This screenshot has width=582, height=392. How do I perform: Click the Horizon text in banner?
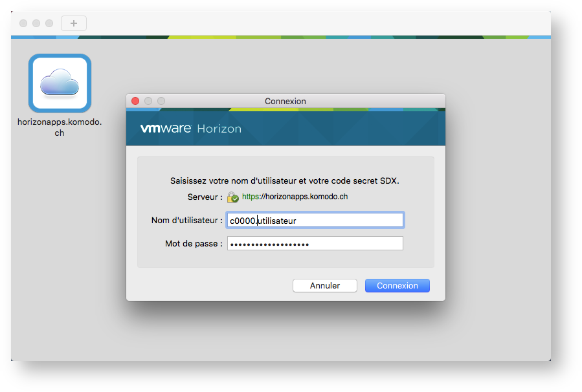pos(219,129)
